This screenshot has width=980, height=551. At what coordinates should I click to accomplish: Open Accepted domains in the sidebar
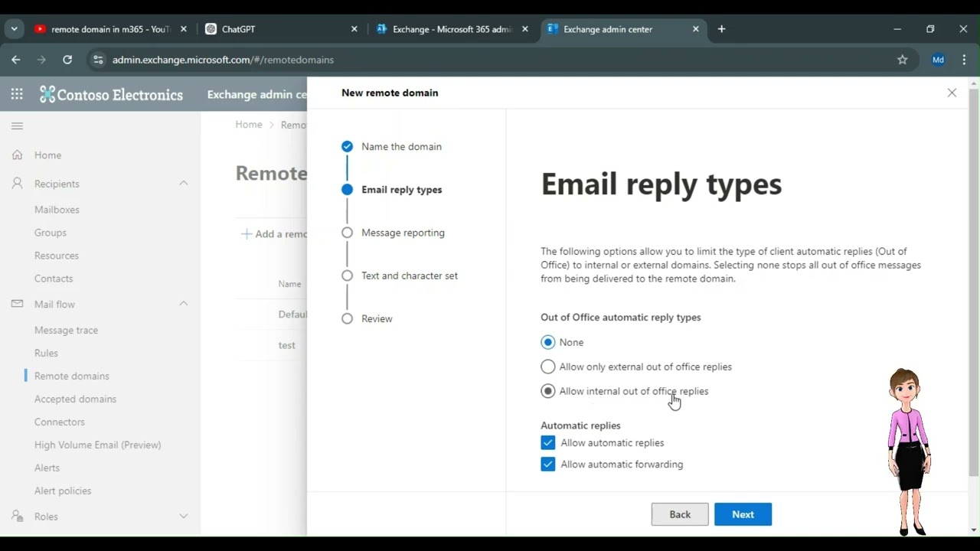(x=75, y=399)
